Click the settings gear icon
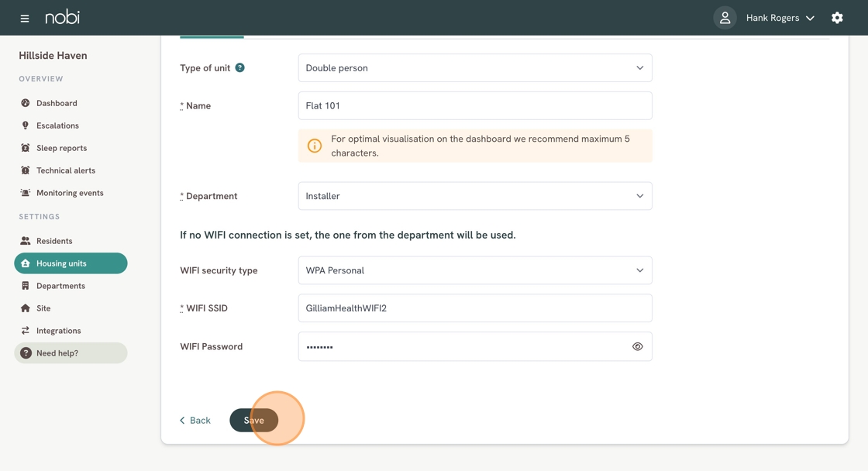Viewport: 868px width, 471px height. (837, 18)
